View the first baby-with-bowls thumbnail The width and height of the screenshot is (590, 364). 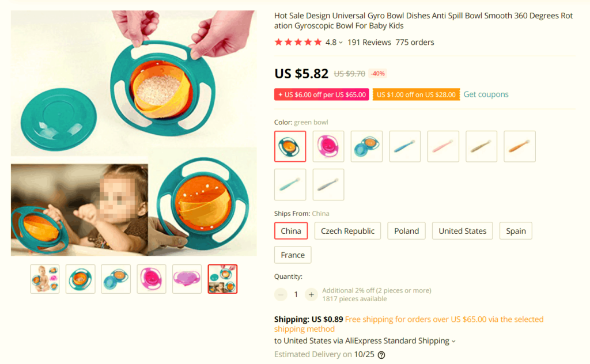pyautogui.click(x=45, y=279)
